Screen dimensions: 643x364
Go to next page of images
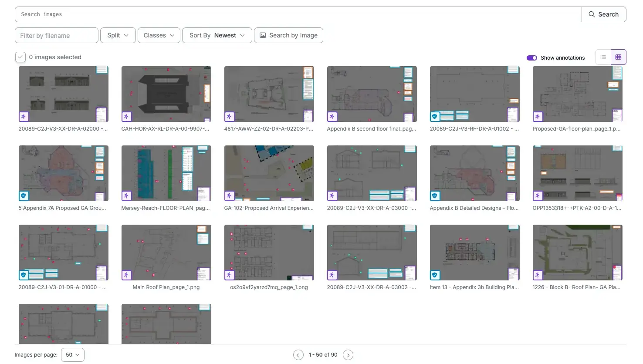348,355
